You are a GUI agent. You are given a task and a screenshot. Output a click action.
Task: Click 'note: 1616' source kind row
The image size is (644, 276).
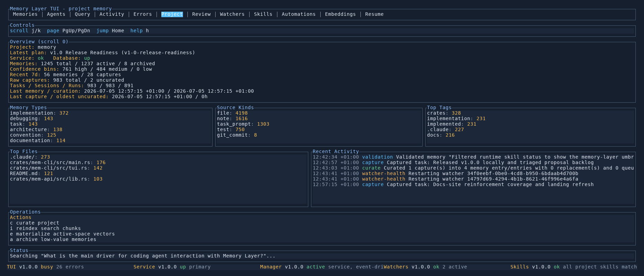(232, 118)
